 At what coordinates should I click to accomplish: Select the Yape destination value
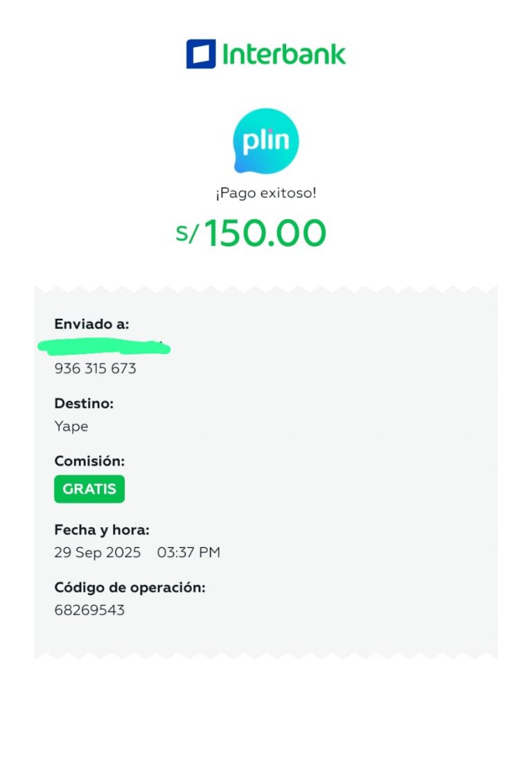coord(71,426)
